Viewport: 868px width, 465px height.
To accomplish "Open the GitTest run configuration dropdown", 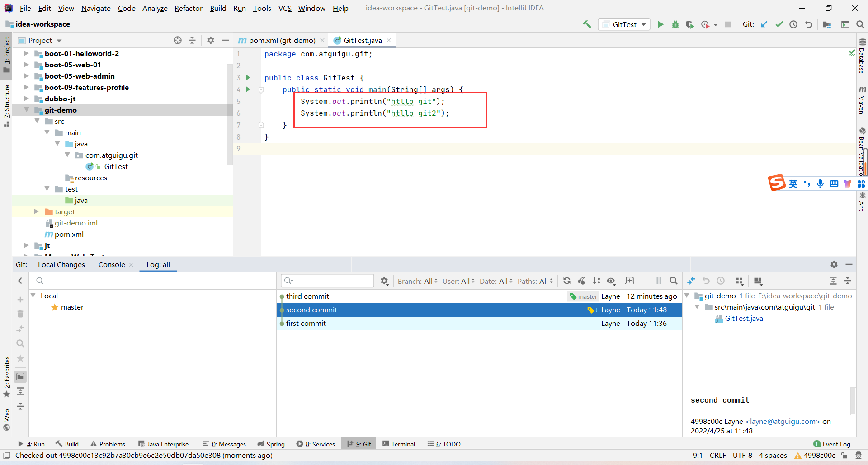I will click(x=624, y=24).
